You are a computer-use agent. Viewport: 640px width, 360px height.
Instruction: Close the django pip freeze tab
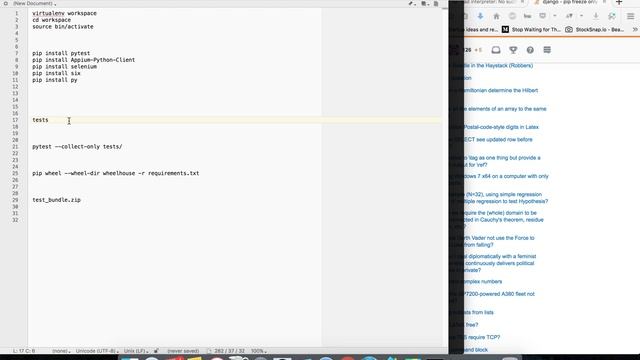[x=604, y=2]
